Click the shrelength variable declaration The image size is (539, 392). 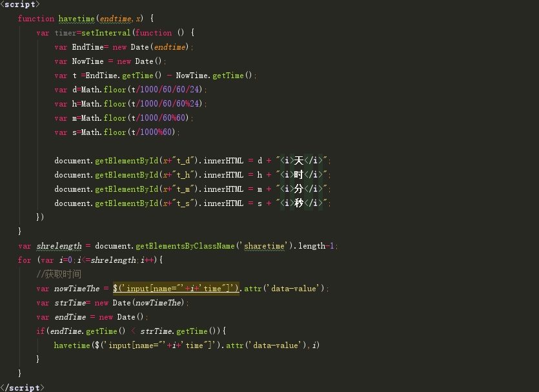tap(59, 246)
